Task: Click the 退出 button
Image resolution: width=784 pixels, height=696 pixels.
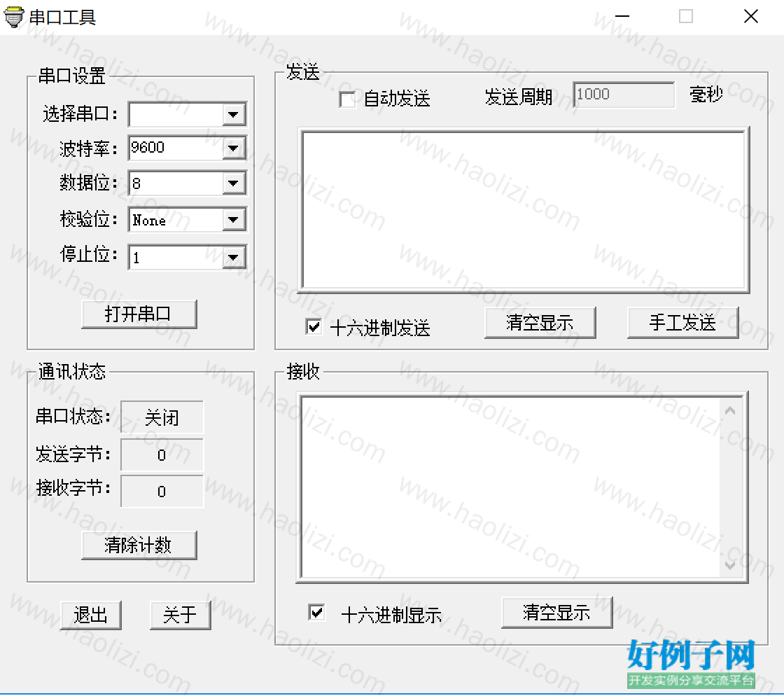Action: (90, 615)
